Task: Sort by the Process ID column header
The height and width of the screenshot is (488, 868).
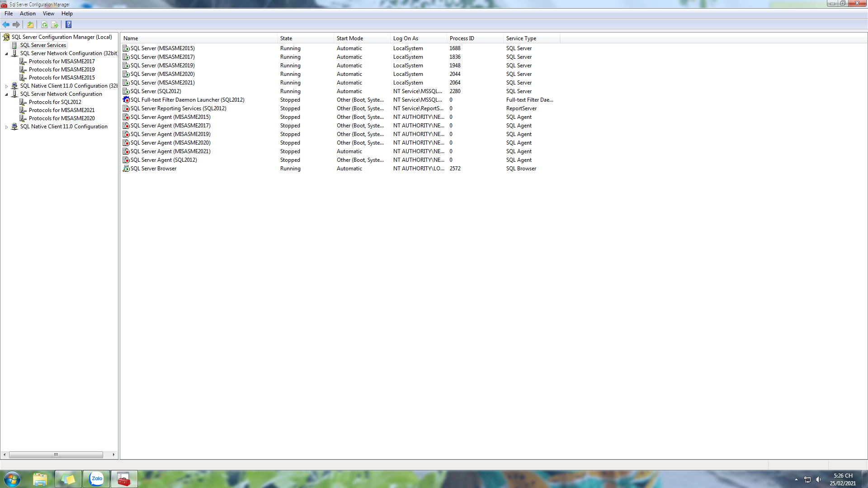Action: (475, 38)
